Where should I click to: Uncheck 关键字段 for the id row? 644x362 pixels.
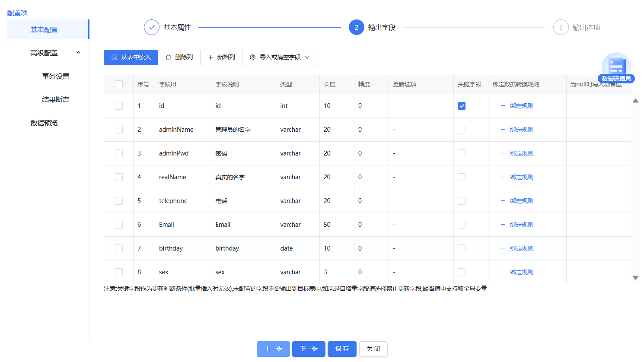coord(462,106)
